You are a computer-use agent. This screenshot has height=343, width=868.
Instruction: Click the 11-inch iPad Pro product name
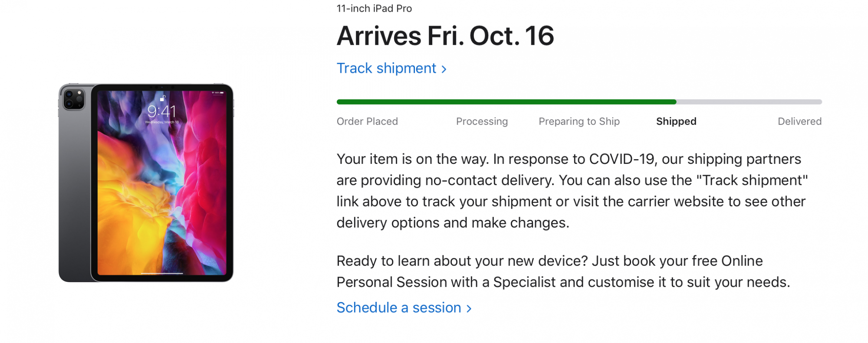(x=374, y=9)
